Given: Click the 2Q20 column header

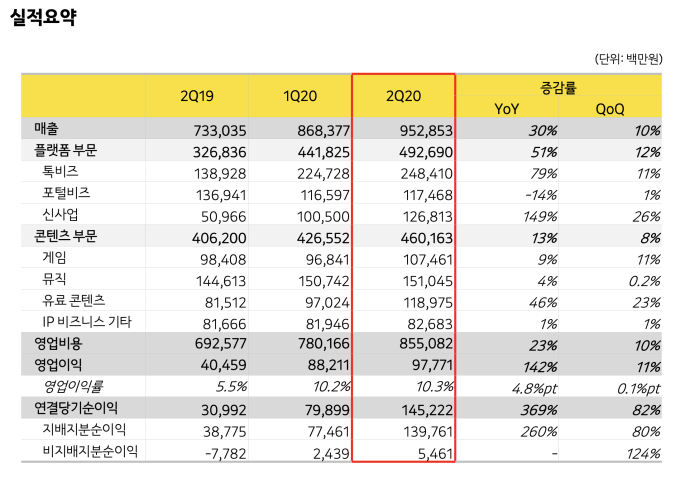Looking at the screenshot, I should click(x=403, y=96).
